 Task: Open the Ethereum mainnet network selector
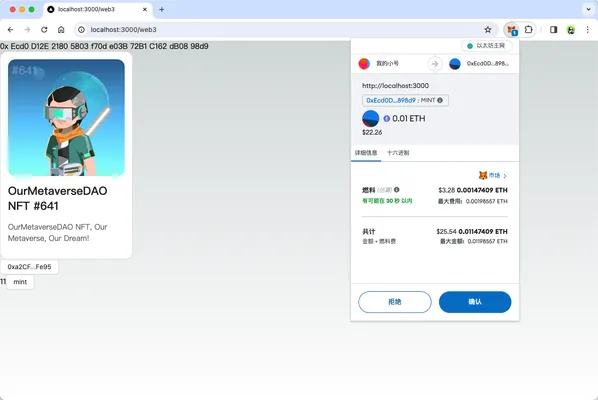click(487, 46)
